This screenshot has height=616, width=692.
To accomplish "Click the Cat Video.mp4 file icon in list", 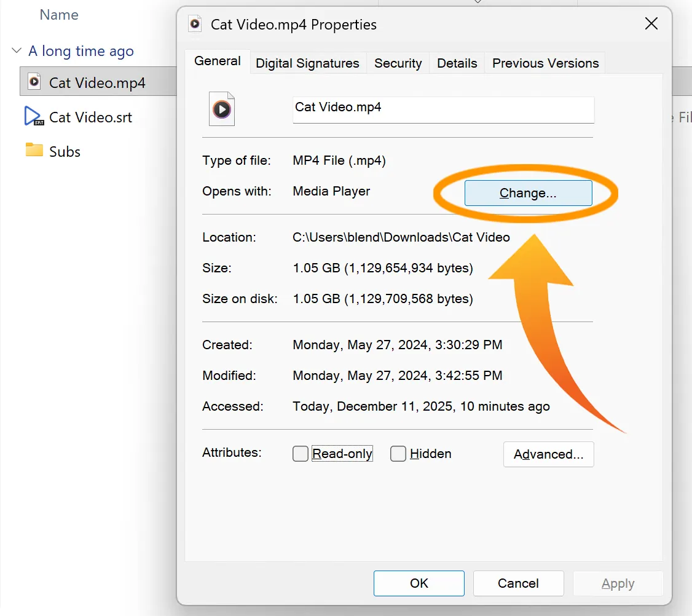I will (x=34, y=82).
